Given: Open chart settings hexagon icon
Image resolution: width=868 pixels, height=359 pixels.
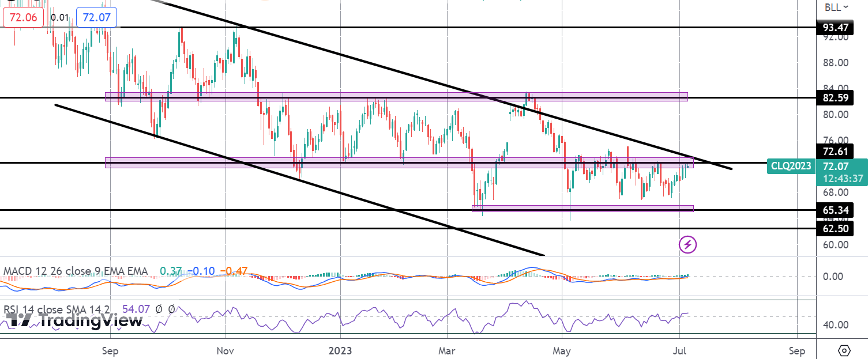Looking at the screenshot, I should (844, 350).
